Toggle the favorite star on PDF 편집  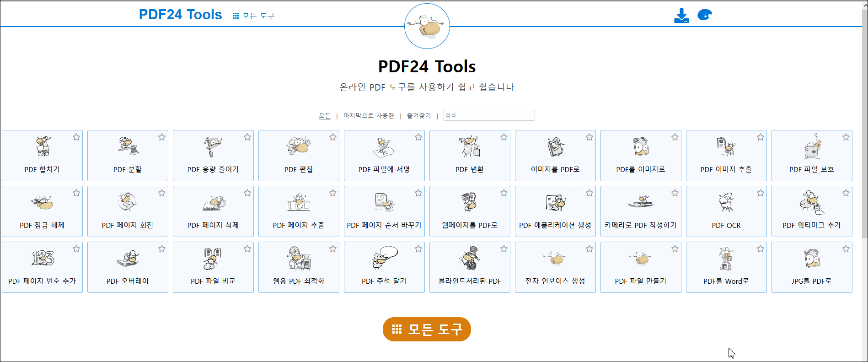333,137
